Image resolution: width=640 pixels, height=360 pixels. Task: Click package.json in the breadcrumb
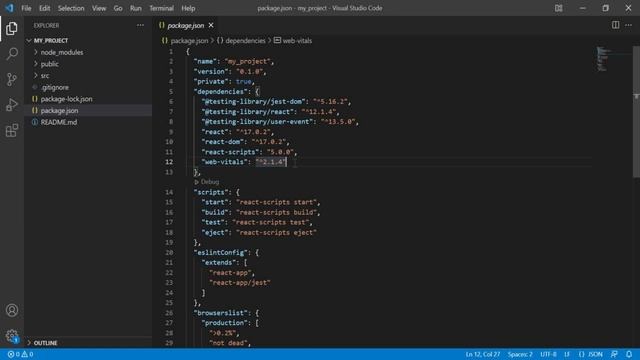(x=189, y=40)
